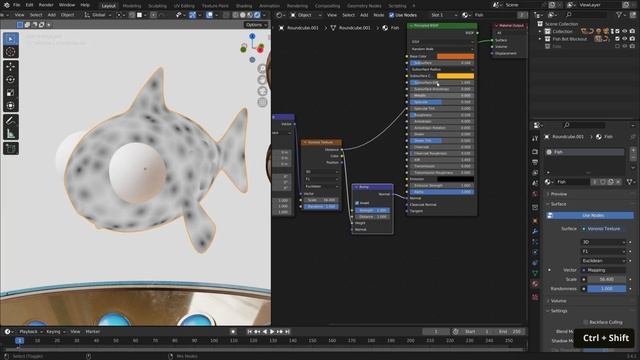640x360 pixels.
Task: Choose the Scale tool
Action: tap(11, 93)
